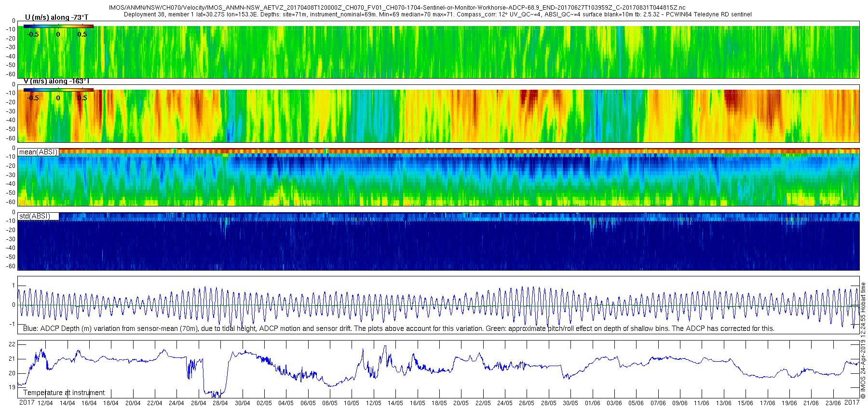Click the IMOS file path title line

point(397,8)
